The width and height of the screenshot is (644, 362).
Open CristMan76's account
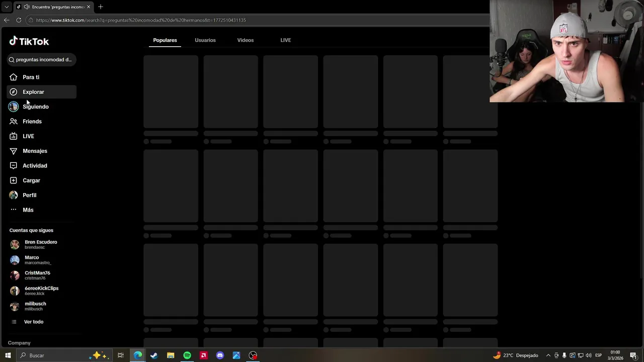(41, 276)
